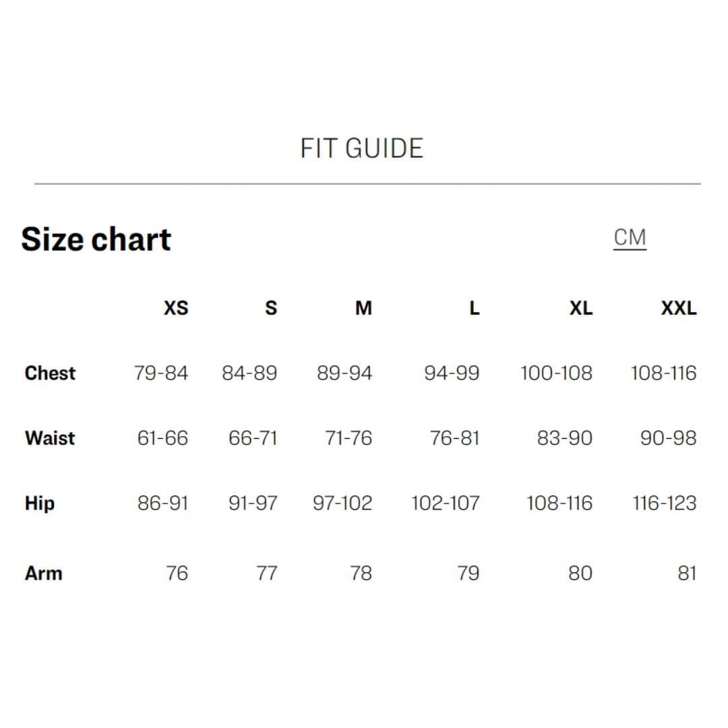The height and width of the screenshot is (728, 728).
Task: Click the chest value 84-89 for S
Action: [249, 373]
